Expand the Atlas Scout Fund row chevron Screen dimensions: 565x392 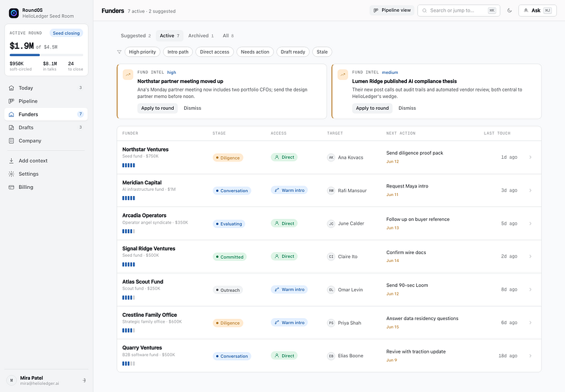[530, 289]
